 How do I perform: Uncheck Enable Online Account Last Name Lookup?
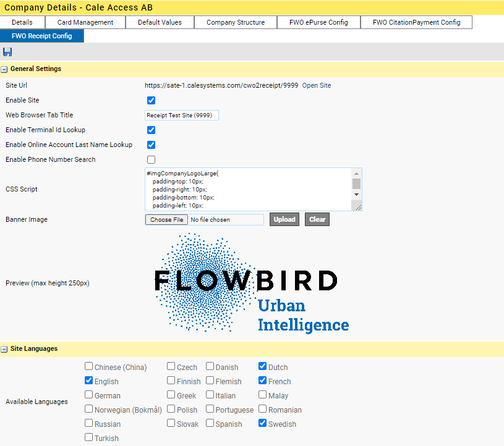point(151,145)
